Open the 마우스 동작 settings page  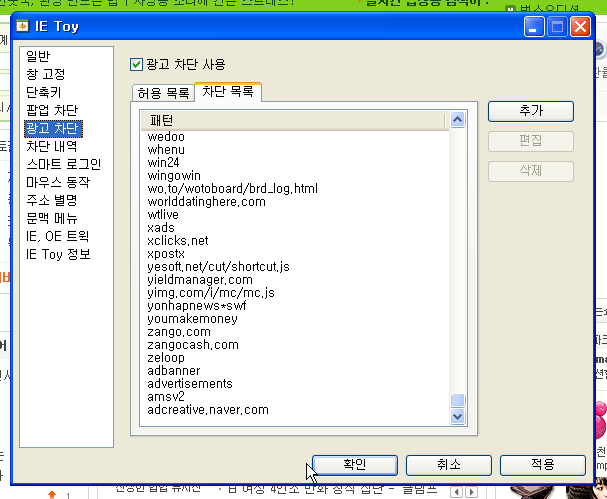(58, 182)
